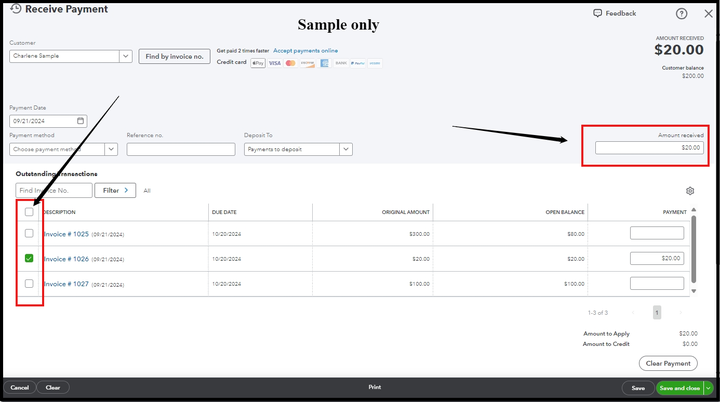
Task: Sort by the ORIGINAL AMOUNT column header
Action: click(405, 212)
